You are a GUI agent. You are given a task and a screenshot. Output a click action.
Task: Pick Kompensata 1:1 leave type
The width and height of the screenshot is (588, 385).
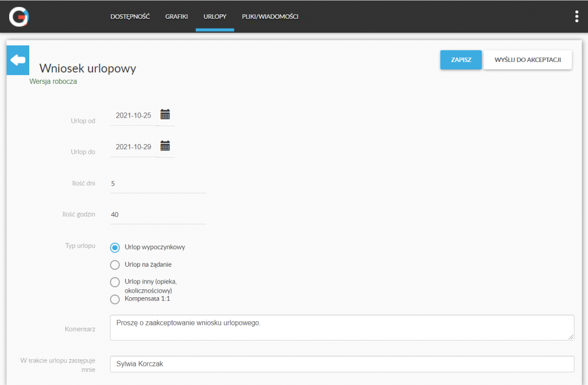pyautogui.click(x=115, y=299)
